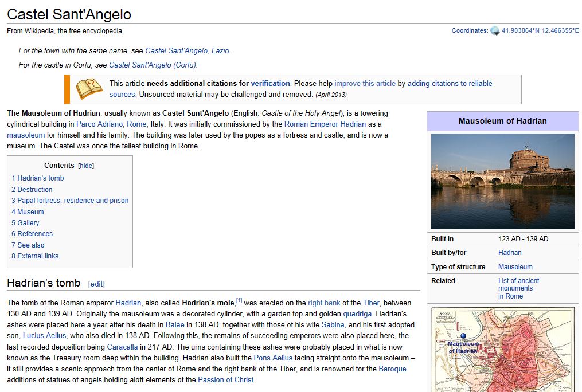The image size is (582, 392).
Task: Jump to section 4 Museum
Action: (28, 212)
